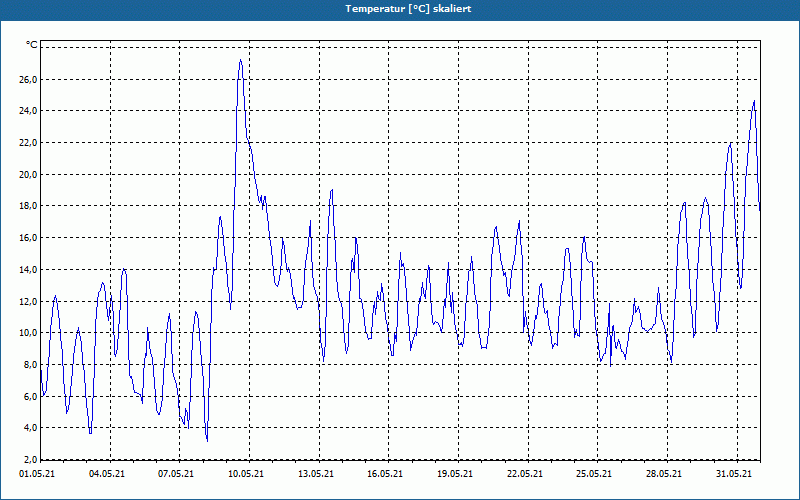Click the 6,0 y-axis value

[x=30, y=396]
